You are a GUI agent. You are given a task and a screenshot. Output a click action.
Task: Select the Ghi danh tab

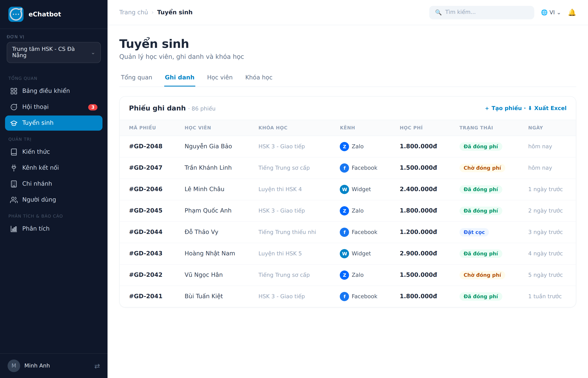coord(180,77)
